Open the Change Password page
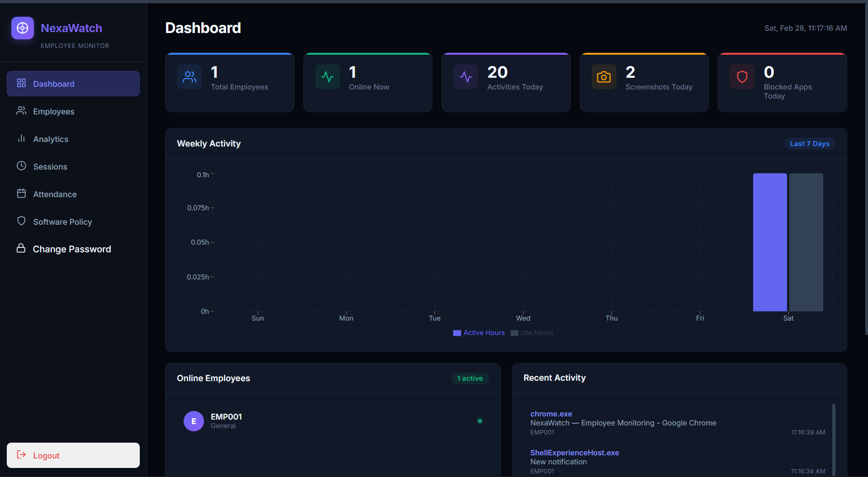The height and width of the screenshot is (477, 868). pyautogui.click(x=71, y=249)
